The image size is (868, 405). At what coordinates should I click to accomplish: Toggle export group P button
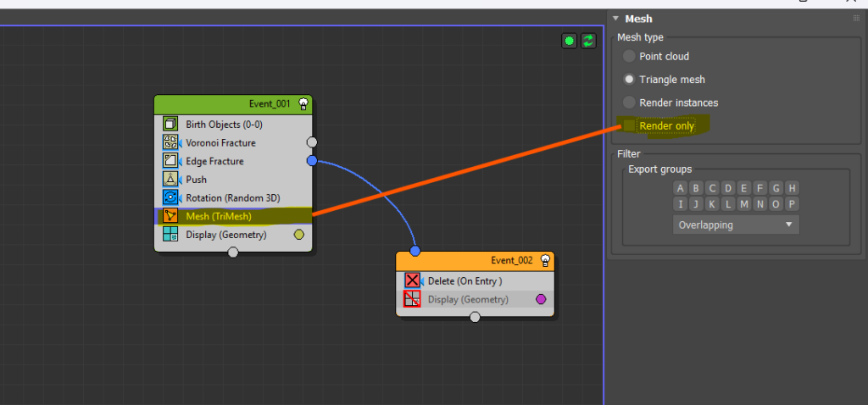[793, 204]
